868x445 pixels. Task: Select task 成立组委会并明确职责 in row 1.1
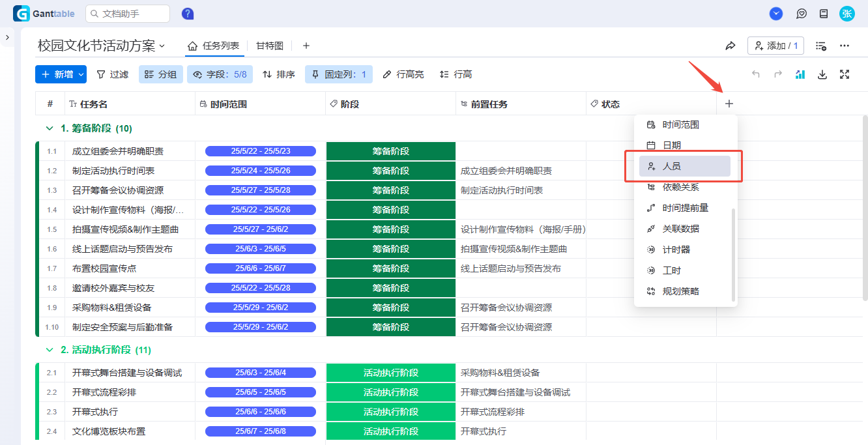coord(118,151)
